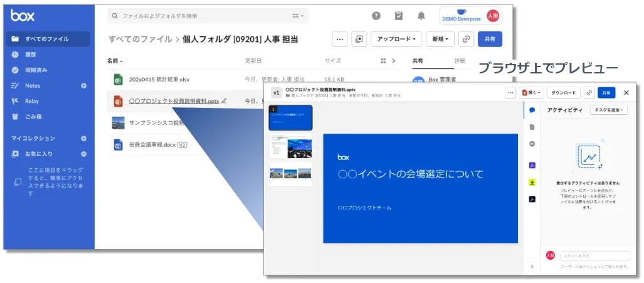This screenshot has height=283, width=644.
Task: Select slide 1 thumbnail in preview
Action: (x=291, y=118)
